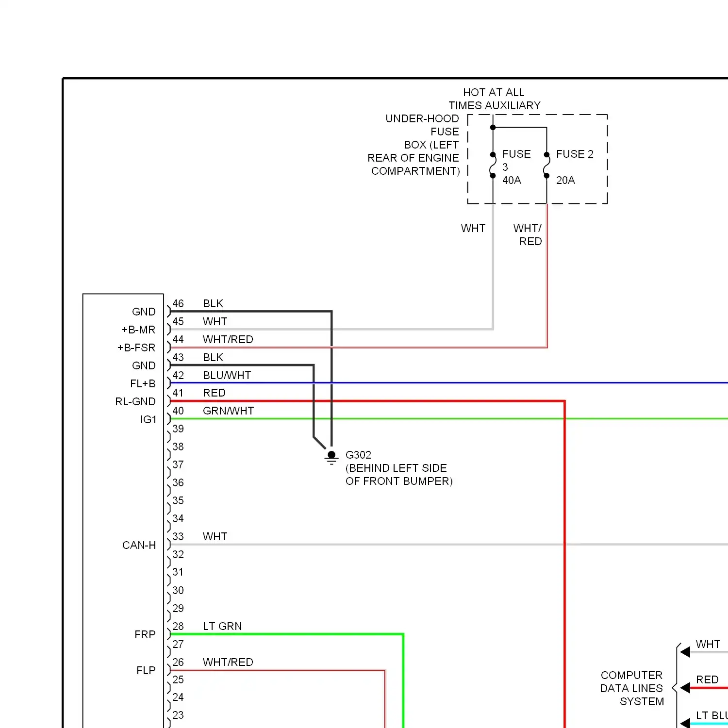
Task: Click the 'FL+B' terminal name
Action: coord(143,383)
